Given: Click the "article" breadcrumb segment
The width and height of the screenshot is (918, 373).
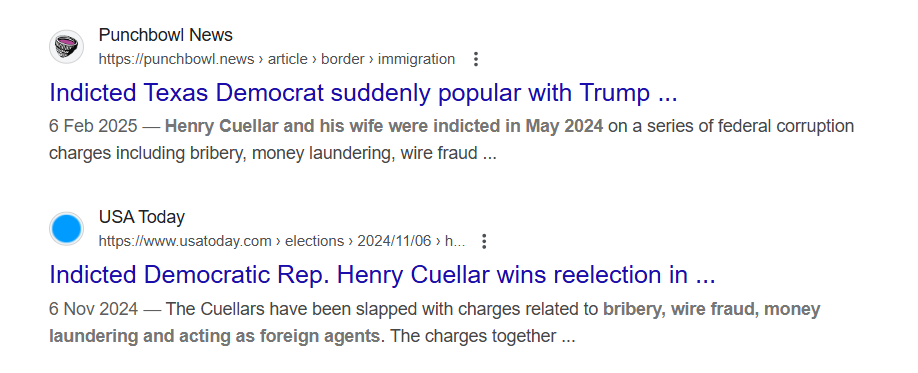Looking at the screenshot, I should click(x=287, y=59).
